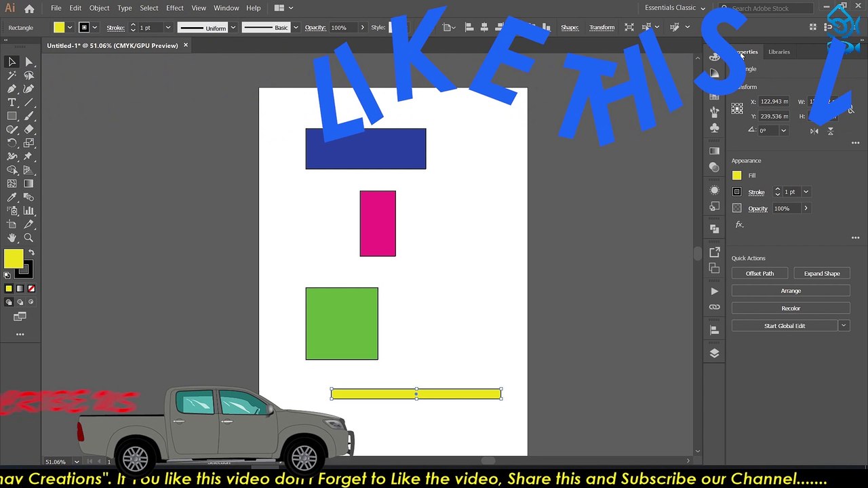Image resolution: width=868 pixels, height=488 pixels.
Task: Set fill mode to None
Action: (31, 289)
